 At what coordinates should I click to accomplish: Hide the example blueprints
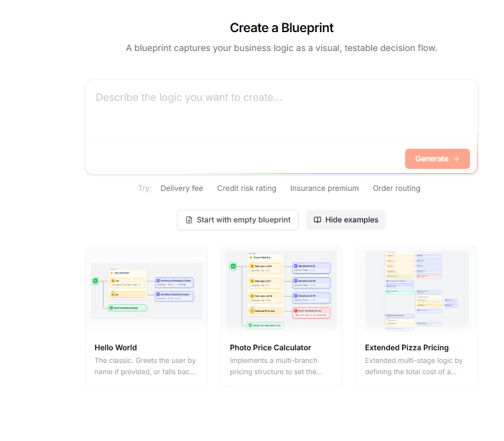pyautogui.click(x=346, y=220)
